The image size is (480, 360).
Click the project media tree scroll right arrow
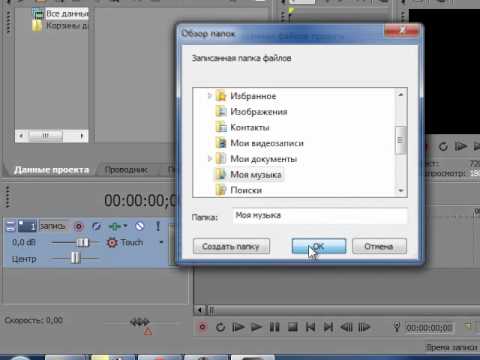coord(82,136)
